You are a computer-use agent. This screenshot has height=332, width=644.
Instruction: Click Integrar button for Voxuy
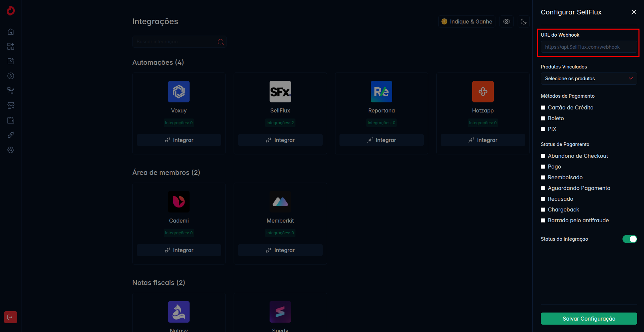pyautogui.click(x=179, y=140)
